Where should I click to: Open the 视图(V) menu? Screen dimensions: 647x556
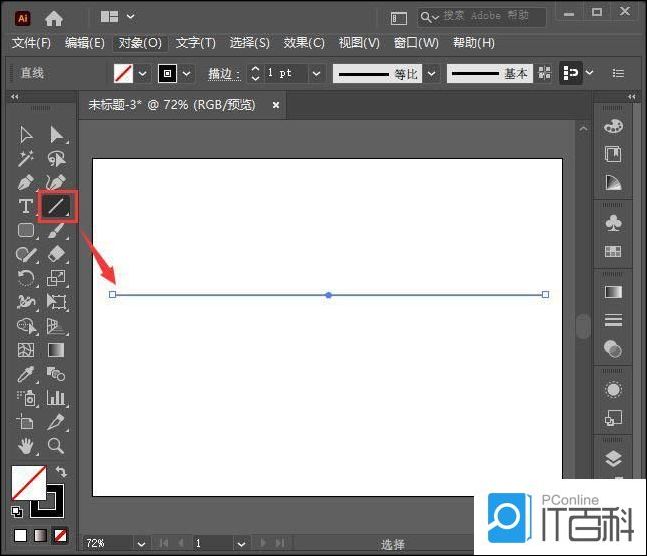[359, 43]
